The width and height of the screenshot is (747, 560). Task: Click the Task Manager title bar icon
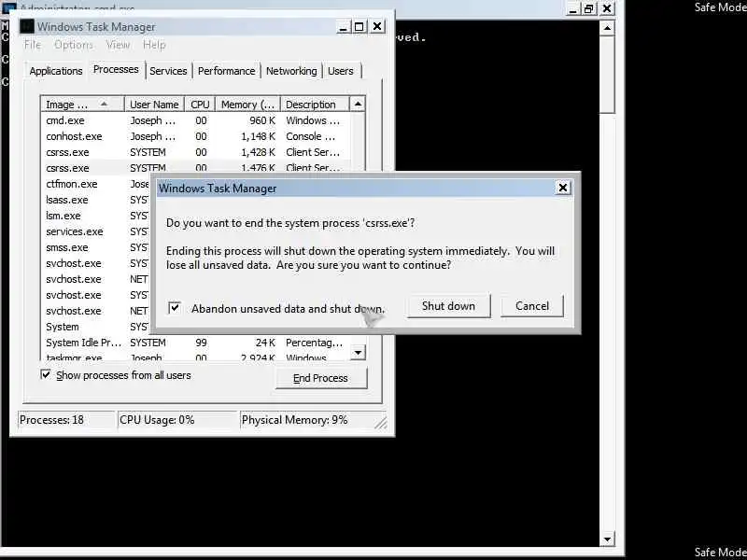tap(28, 27)
